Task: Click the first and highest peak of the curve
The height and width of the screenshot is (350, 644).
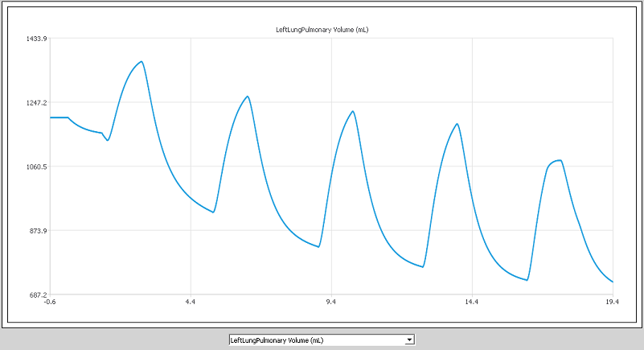Action: point(142,61)
